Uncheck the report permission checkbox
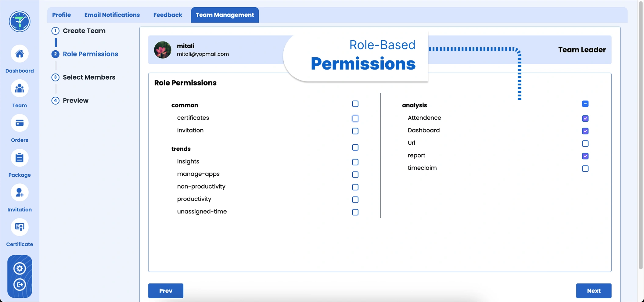 [585, 156]
